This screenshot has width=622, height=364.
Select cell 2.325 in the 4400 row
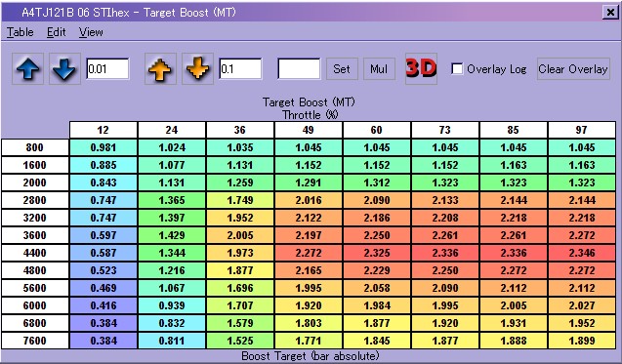coord(377,253)
